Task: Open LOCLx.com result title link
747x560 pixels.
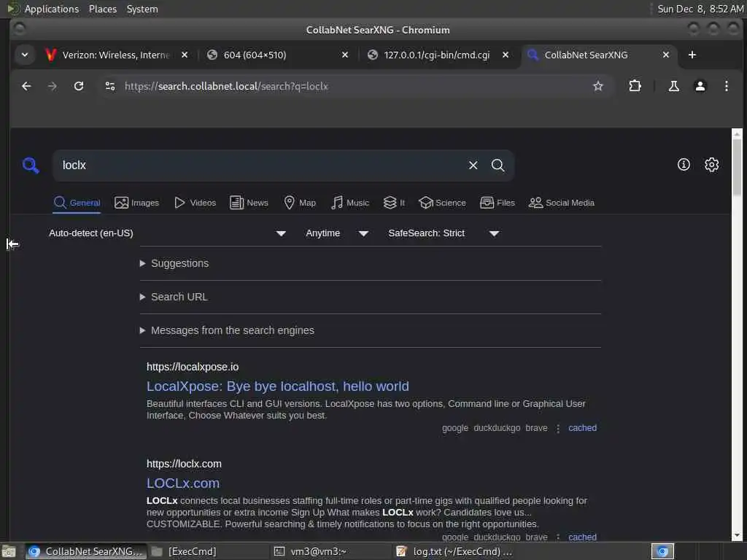Action: (183, 483)
